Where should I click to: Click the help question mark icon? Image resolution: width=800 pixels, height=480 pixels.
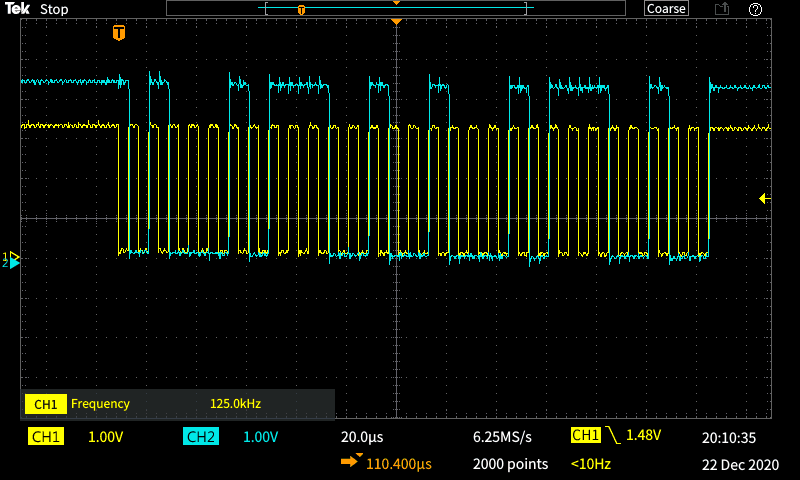coord(755,9)
